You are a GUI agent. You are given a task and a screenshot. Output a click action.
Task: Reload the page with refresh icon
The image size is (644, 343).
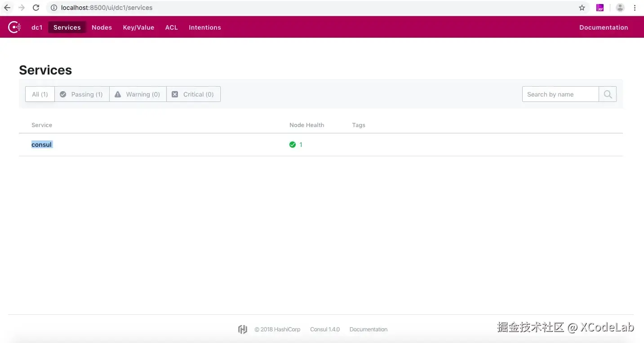pyautogui.click(x=36, y=8)
